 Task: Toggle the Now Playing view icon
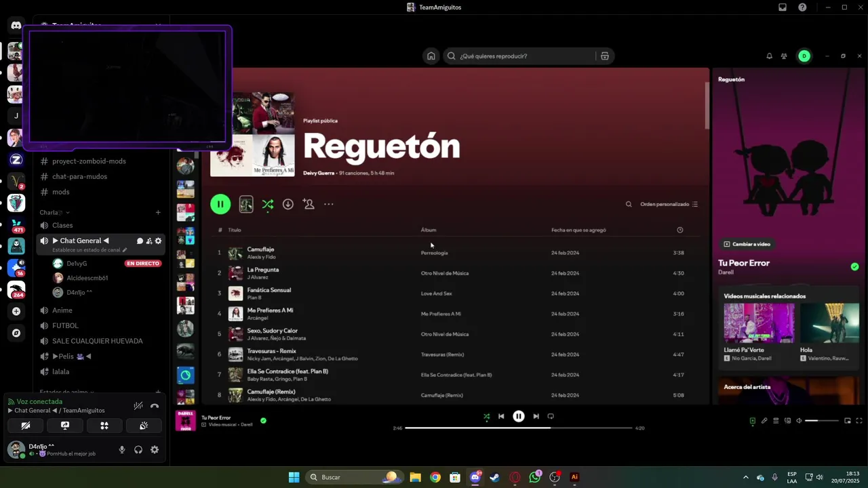pos(752,421)
